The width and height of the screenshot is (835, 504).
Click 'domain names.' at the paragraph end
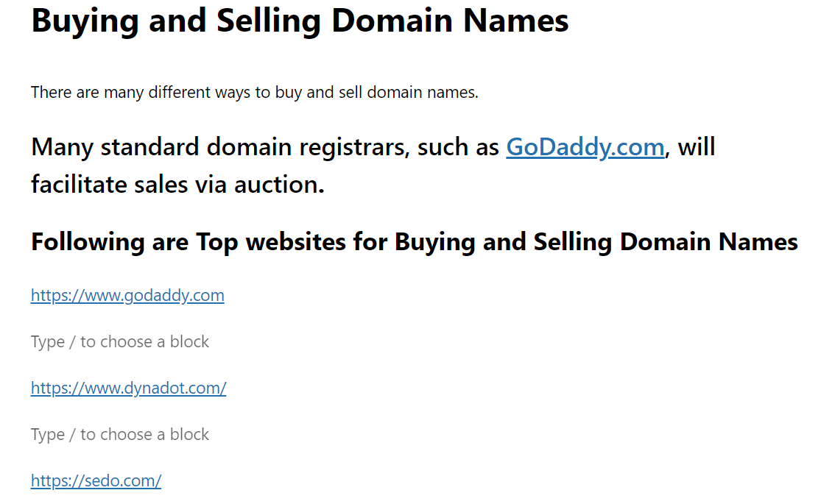[x=423, y=93]
